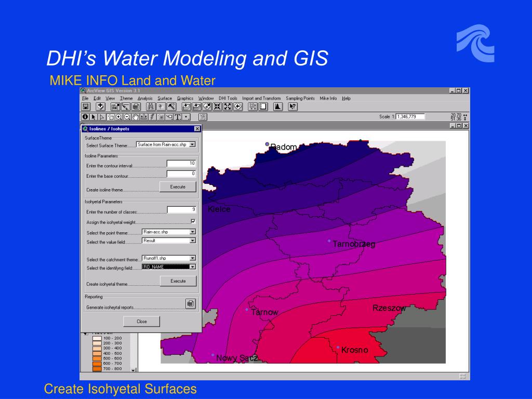This screenshot has width=532, height=399.
Task: Click the 100 - 200 legend swatch
Action: [97, 338]
